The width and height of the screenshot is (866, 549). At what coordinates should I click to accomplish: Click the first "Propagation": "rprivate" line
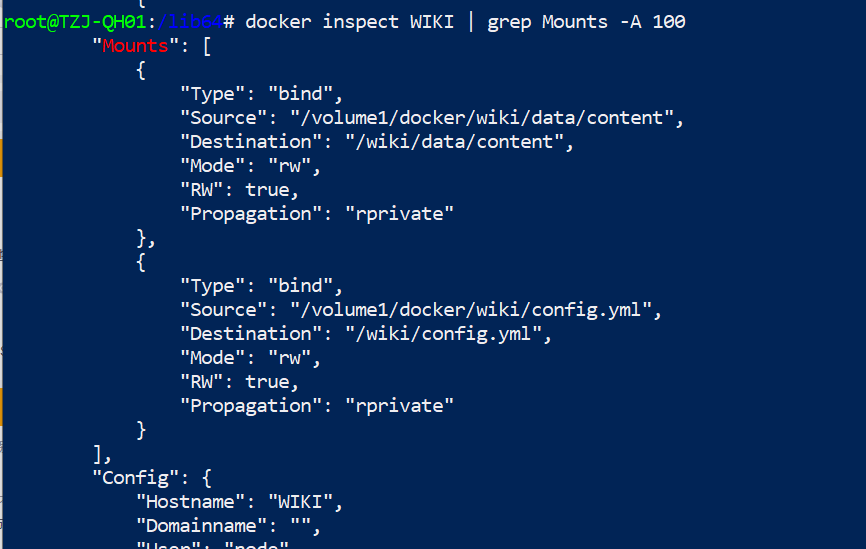[x=317, y=214]
